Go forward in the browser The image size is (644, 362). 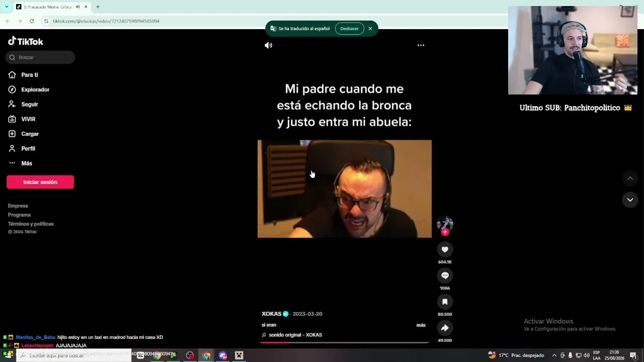pos(20,21)
